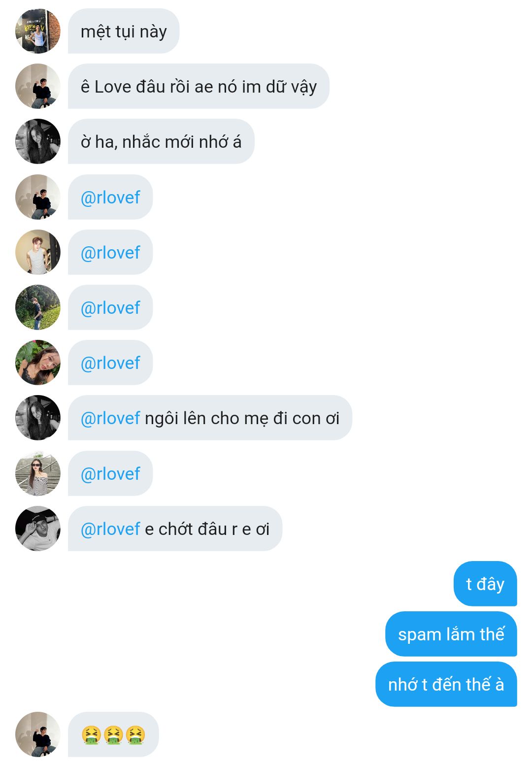
Task: Tap avatar next to "ê Love đâu rồi" message
Action: click(x=38, y=86)
